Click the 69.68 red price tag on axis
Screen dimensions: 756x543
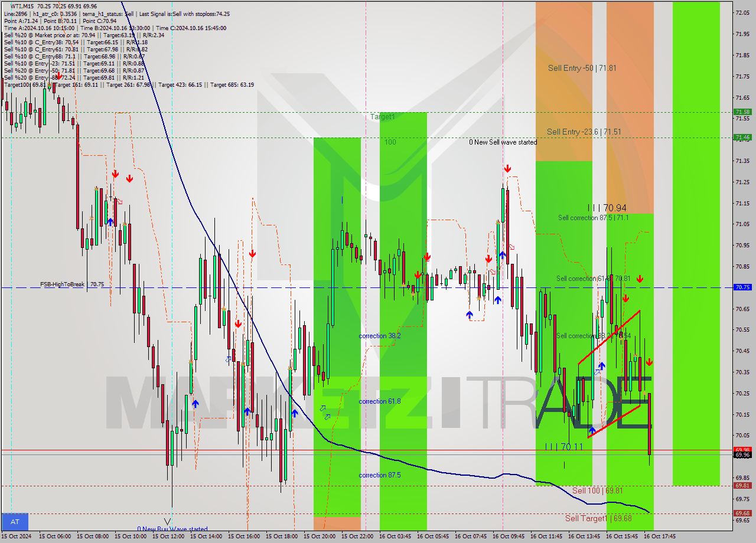click(x=742, y=513)
